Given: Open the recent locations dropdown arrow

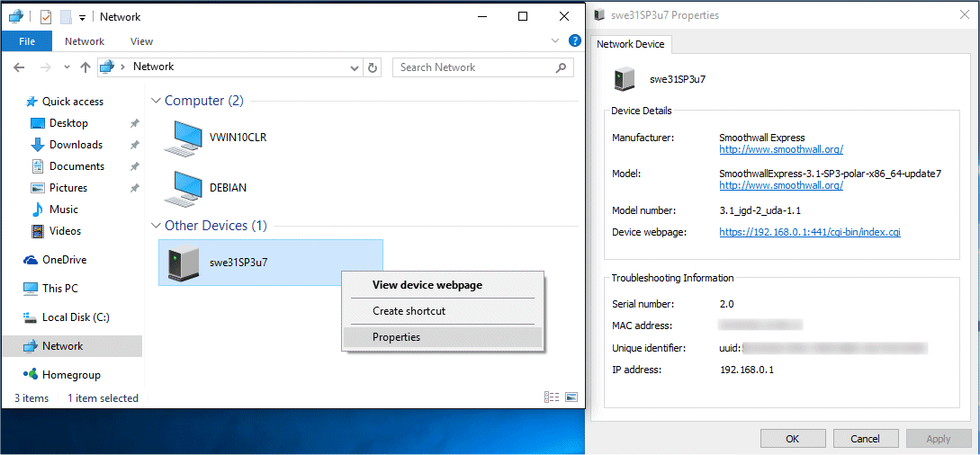Looking at the screenshot, I should pos(67,67).
